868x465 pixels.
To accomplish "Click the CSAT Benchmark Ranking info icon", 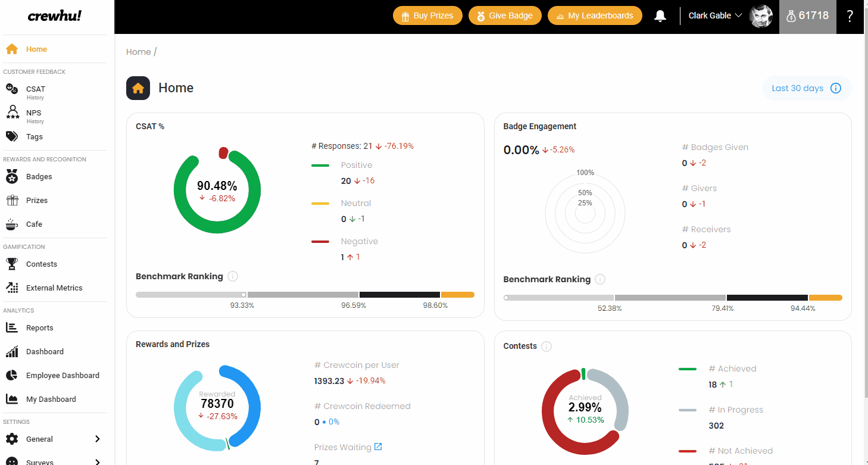I will click(x=233, y=276).
